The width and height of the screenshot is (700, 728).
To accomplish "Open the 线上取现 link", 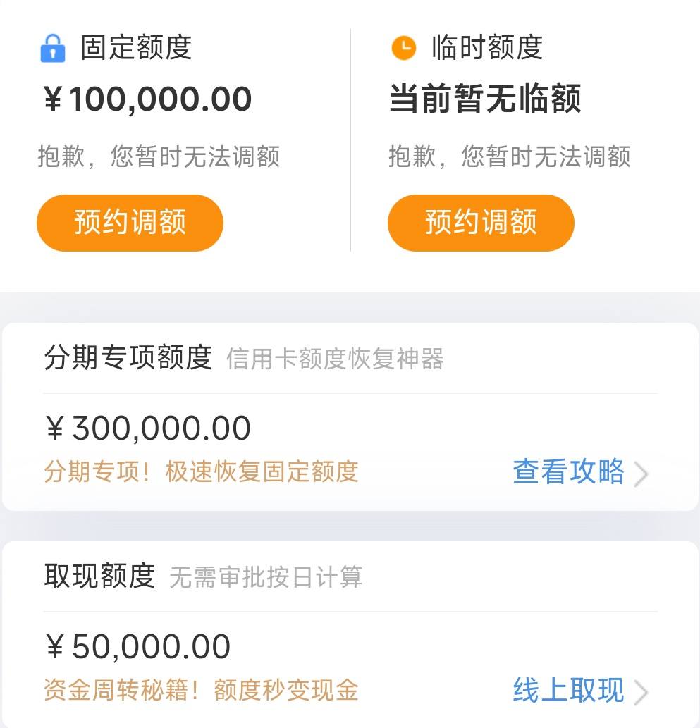I will click(x=569, y=690).
